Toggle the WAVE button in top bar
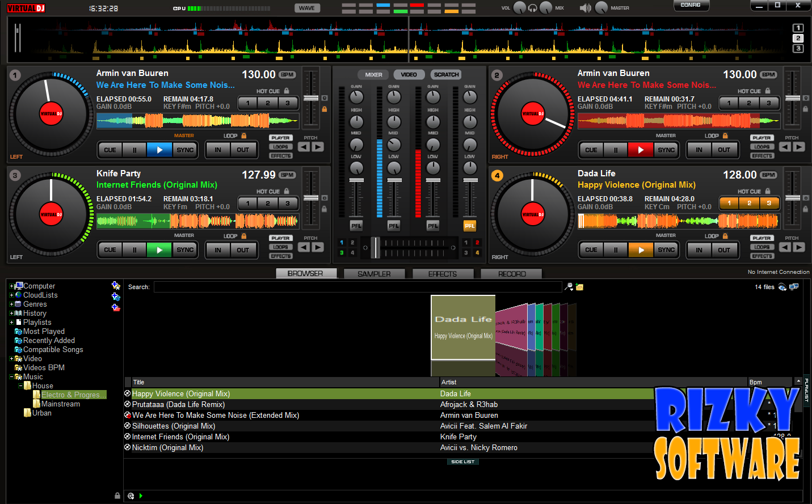The image size is (812, 504). 307,8
